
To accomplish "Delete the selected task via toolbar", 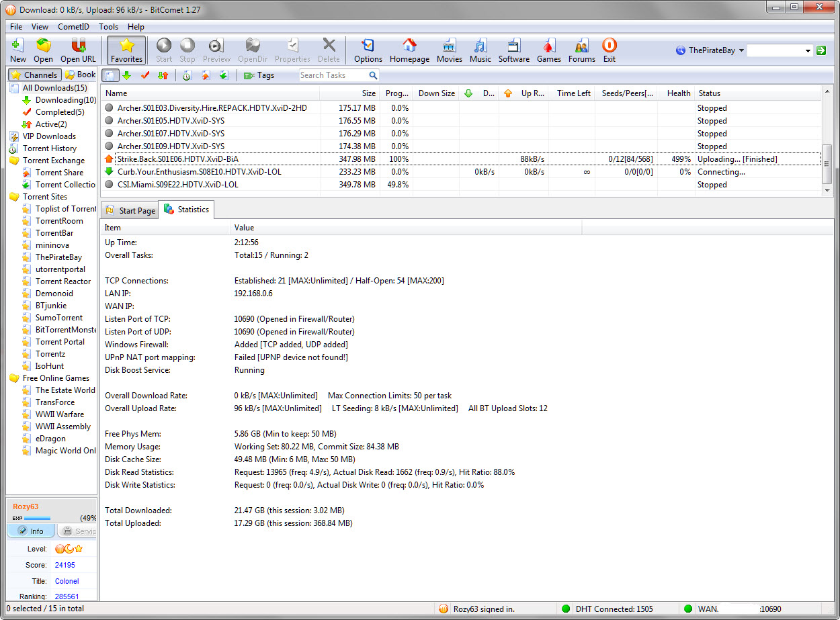I will [329, 50].
